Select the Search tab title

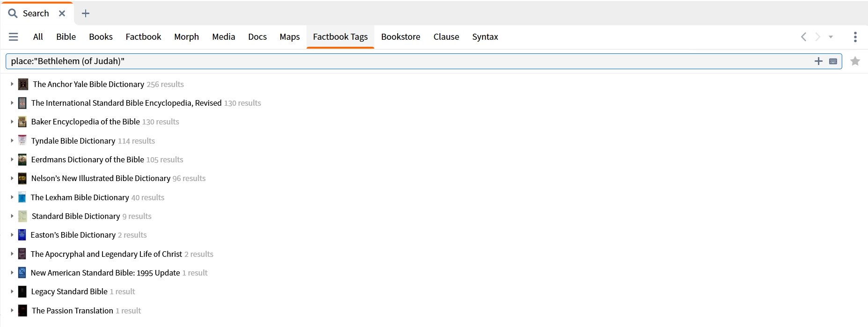coord(36,14)
